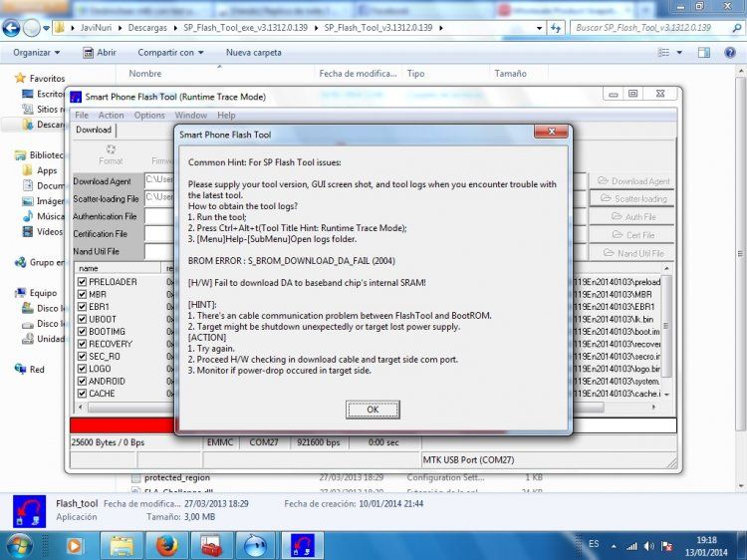Open the red toolbox taskbar icon
This screenshot has height=560, width=747.
coord(212,546)
